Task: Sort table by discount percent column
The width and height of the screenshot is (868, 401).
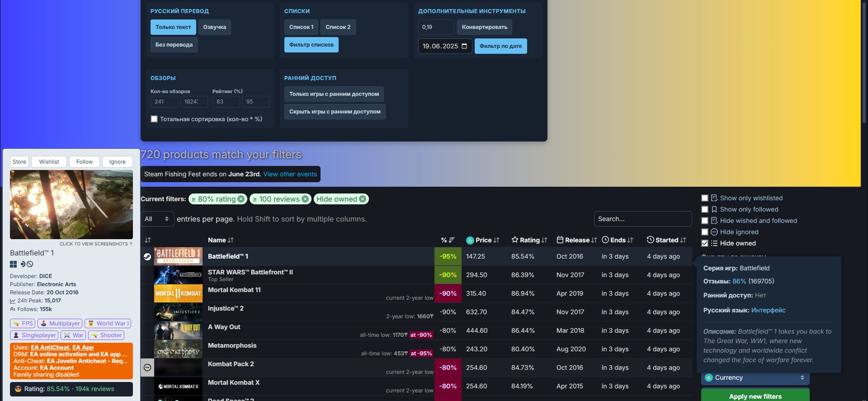Action: (448, 240)
